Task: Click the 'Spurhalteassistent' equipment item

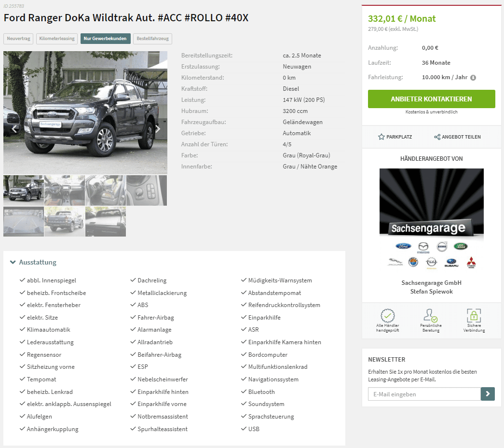Action: pyautogui.click(x=163, y=429)
